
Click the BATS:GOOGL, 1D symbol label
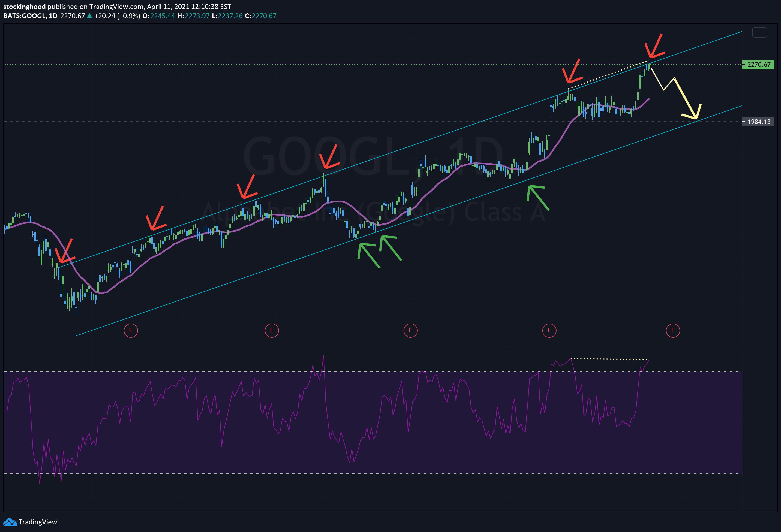(30, 16)
